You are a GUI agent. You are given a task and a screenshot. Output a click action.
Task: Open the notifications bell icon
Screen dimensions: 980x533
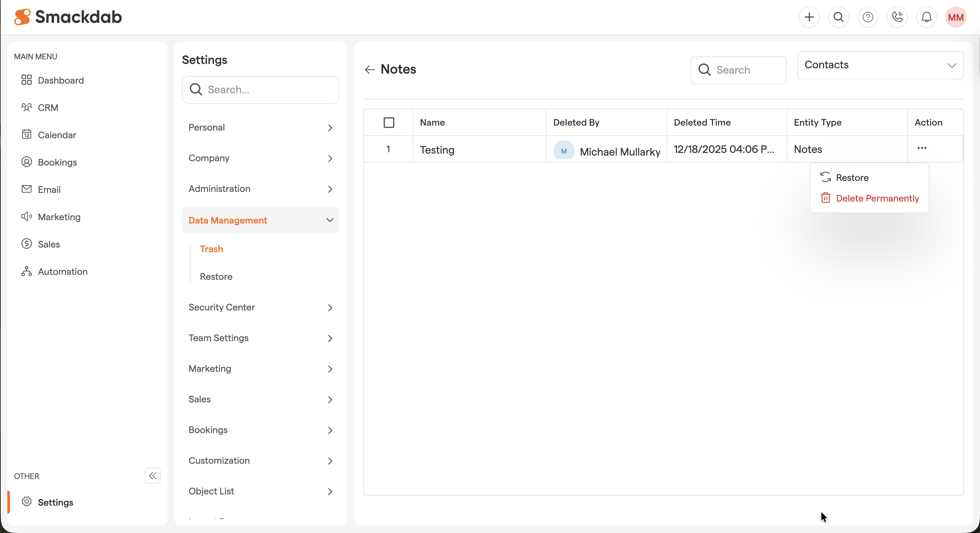click(926, 17)
